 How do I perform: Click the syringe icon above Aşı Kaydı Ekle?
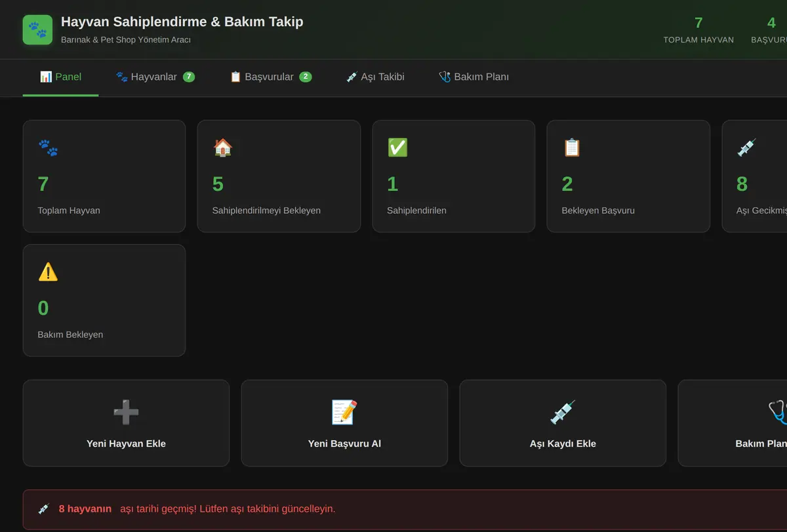click(x=563, y=413)
